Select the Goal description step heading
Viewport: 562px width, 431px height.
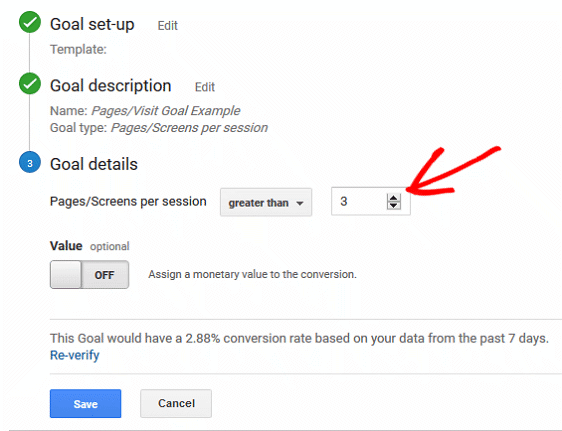110,86
